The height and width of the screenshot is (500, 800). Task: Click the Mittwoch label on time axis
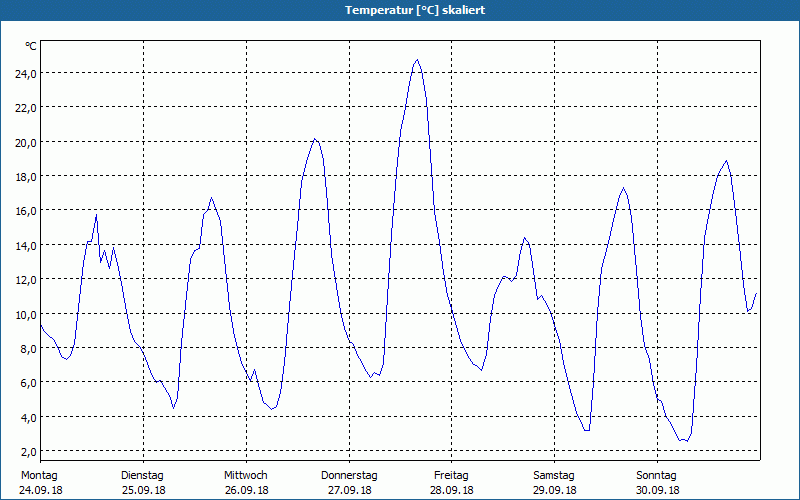point(245,475)
